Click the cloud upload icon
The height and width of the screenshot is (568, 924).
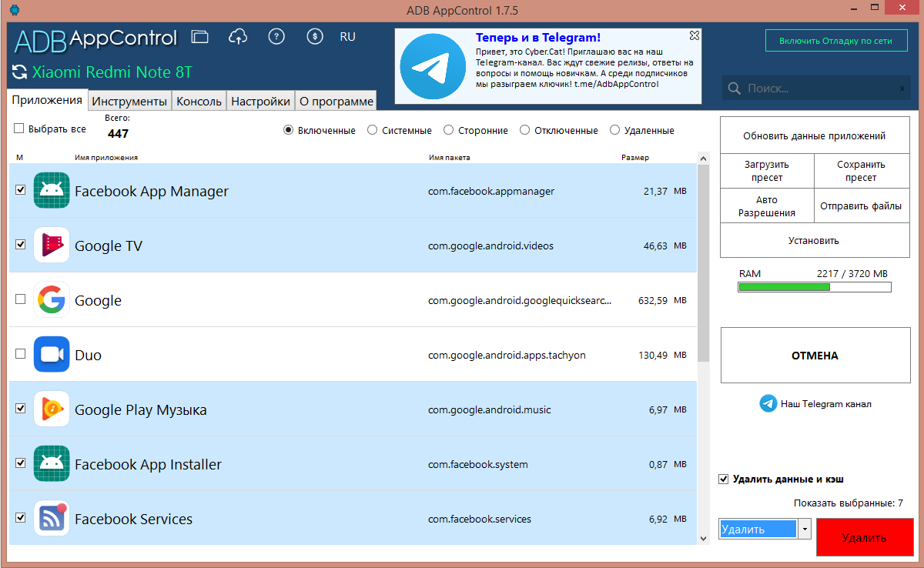click(x=239, y=36)
